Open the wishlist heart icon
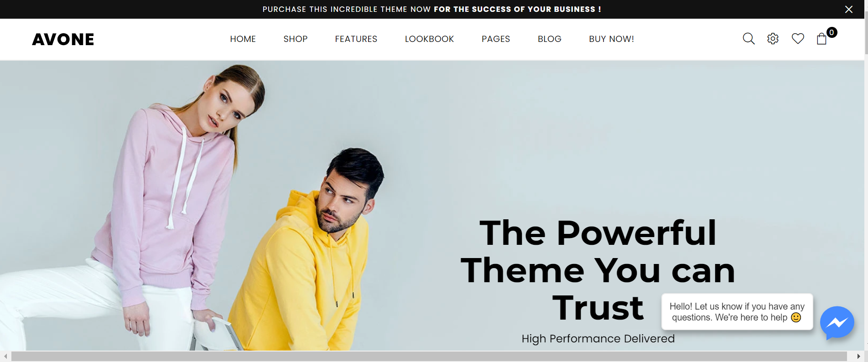Viewport: 868px width, 362px height. click(798, 39)
